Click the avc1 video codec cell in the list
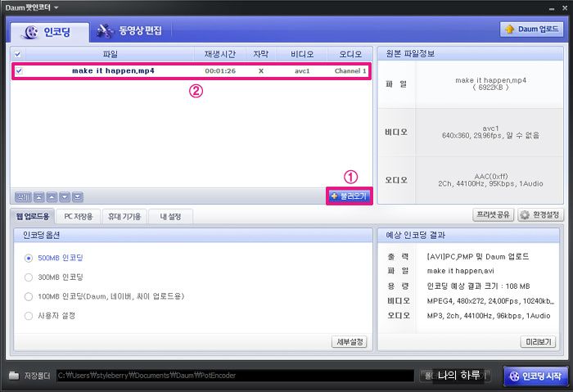 pos(302,71)
